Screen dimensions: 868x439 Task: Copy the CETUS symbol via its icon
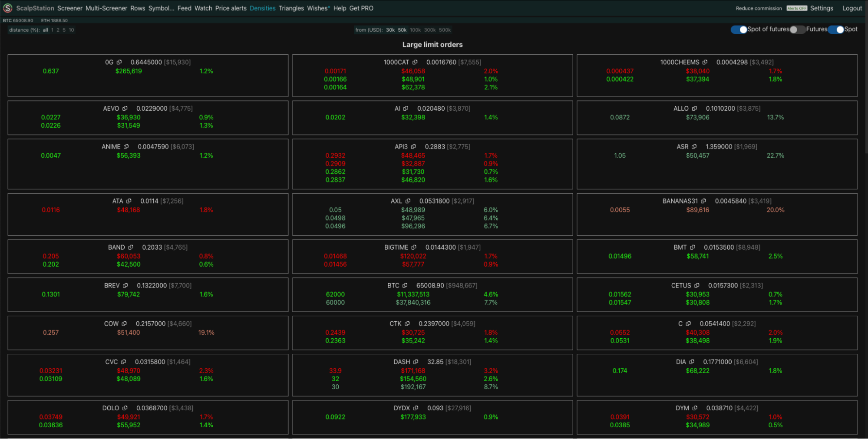697,285
